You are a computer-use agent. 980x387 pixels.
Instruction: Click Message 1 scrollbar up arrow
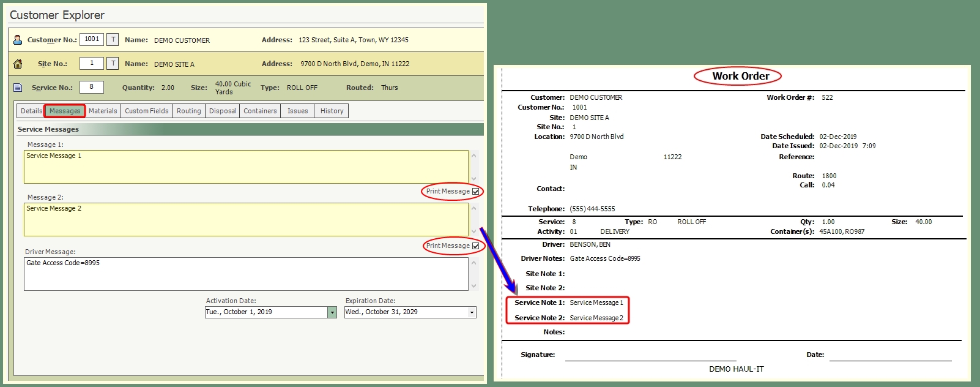(x=473, y=156)
